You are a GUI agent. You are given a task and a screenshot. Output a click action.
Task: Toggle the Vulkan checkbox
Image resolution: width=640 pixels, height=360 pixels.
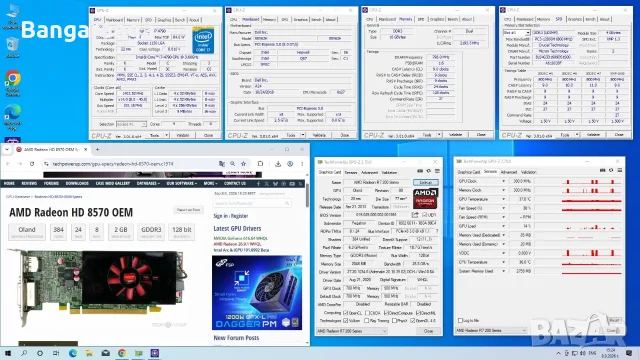(x=346, y=321)
